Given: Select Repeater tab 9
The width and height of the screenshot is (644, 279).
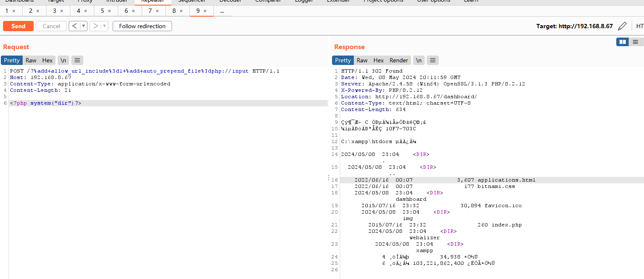Looking at the screenshot, I should point(198,11).
